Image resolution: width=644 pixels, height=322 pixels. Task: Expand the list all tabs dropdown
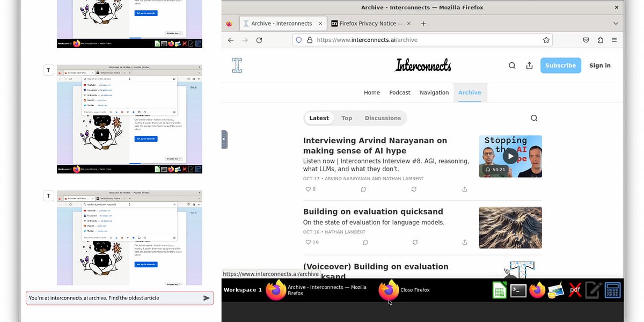click(616, 24)
